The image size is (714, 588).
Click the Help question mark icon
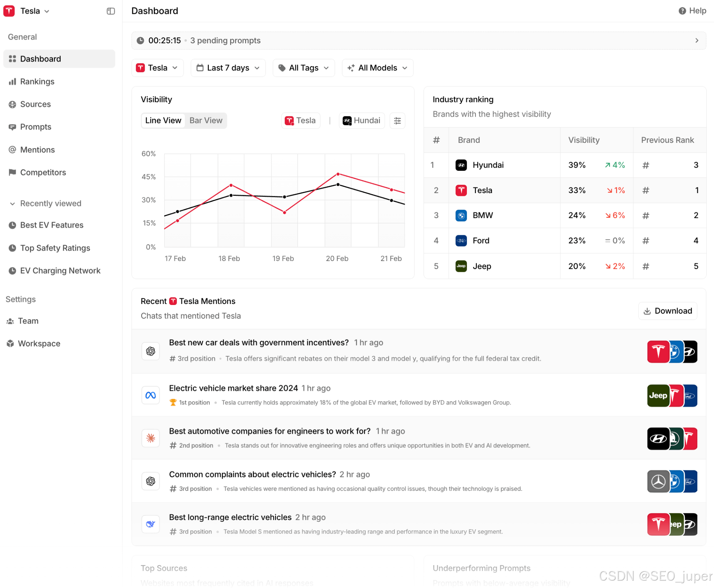tap(682, 11)
